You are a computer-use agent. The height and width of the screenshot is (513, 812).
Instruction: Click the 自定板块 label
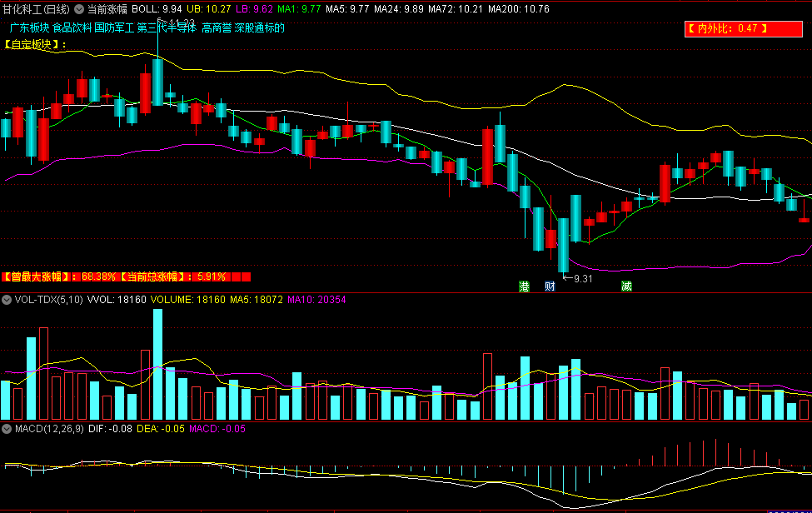[34, 44]
